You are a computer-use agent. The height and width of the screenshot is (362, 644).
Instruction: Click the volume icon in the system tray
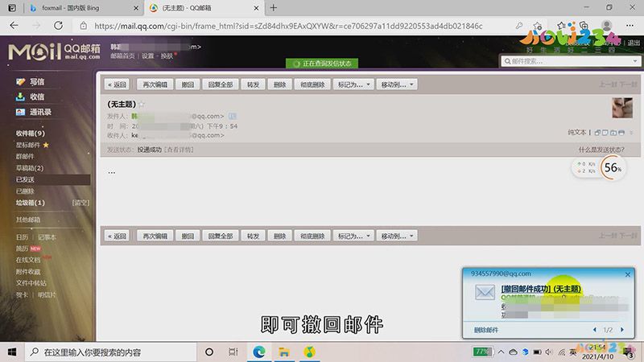[x=549, y=352]
